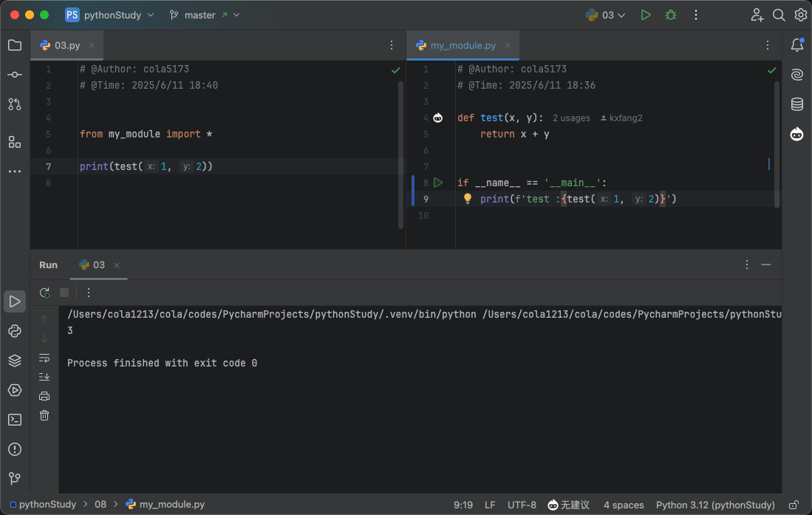Open the Python 3.12 interpreter selector
The width and height of the screenshot is (812, 515).
click(715, 505)
